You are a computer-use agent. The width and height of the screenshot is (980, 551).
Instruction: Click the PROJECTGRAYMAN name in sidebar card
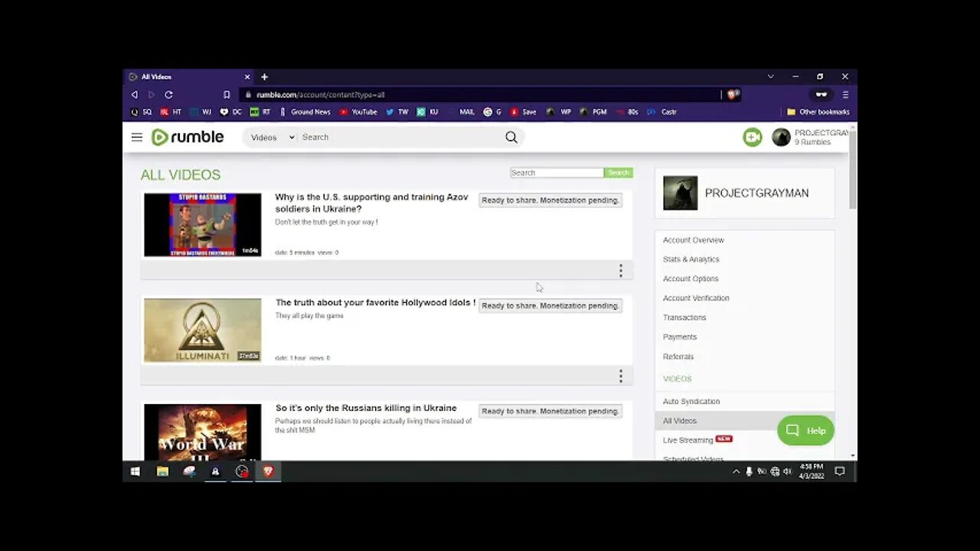(x=756, y=194)
